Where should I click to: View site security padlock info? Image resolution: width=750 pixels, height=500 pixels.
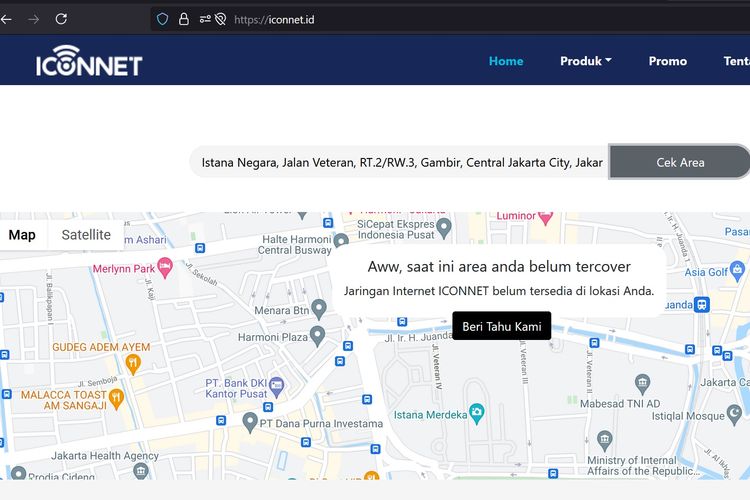click(x=184, y=19)
